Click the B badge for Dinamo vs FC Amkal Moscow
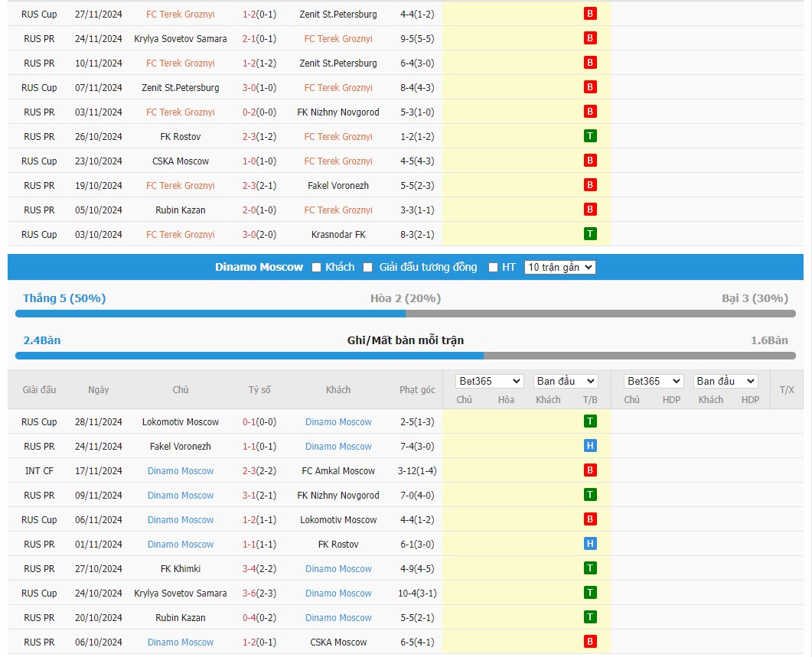The image size is (812, 657). coord(590,470)
